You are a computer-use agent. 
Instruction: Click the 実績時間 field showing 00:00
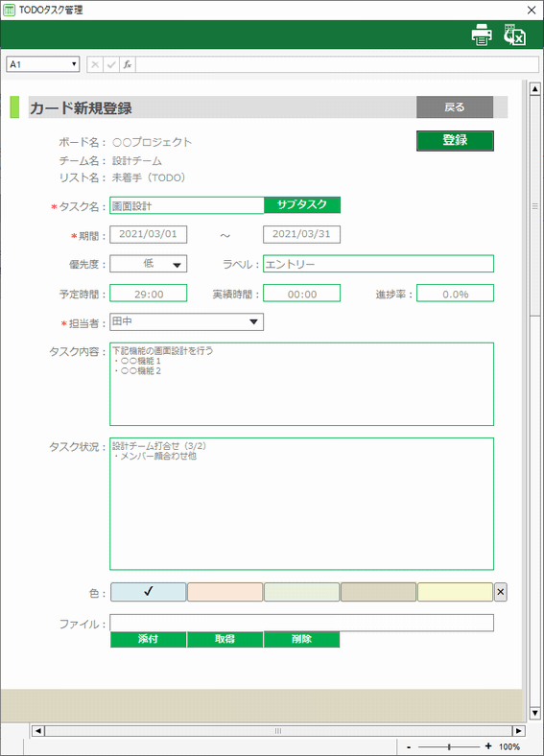[301, 294]
